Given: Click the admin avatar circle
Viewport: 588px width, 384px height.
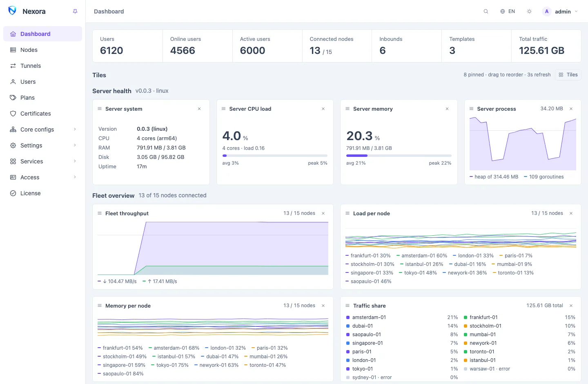Looking at the screenshot, I should coord(547,11).
